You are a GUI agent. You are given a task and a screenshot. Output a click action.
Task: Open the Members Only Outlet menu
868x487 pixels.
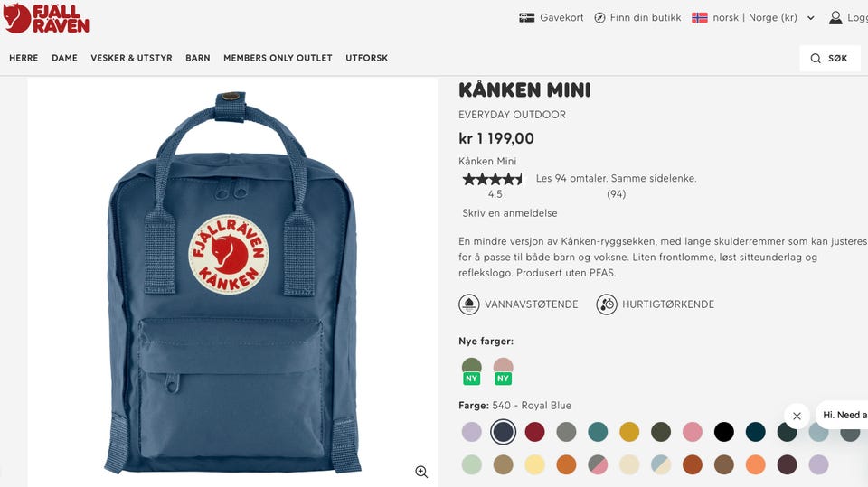pyautogui.click(x=278, y=58)
